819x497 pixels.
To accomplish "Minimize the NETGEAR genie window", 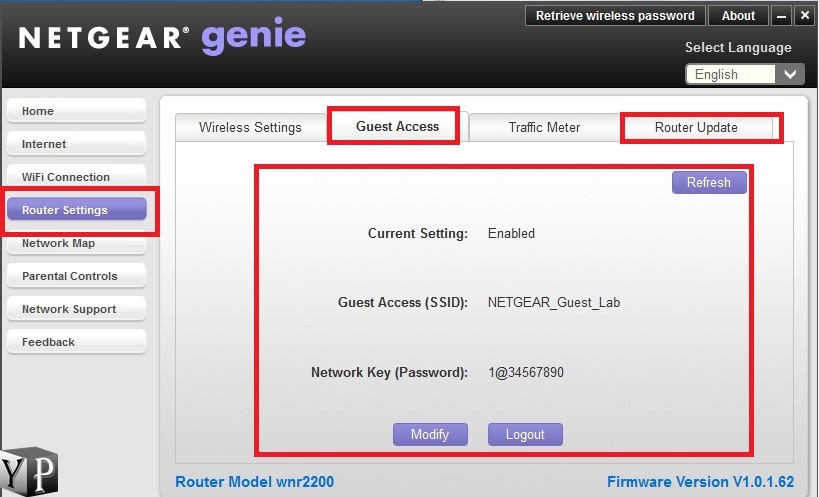I will point(781,16).
